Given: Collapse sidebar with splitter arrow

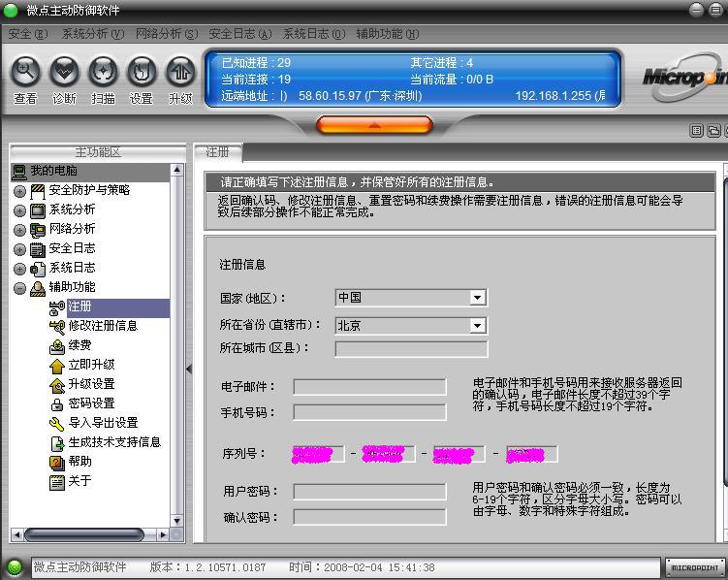Looking at the screenshot, I should tap(189, 370).
